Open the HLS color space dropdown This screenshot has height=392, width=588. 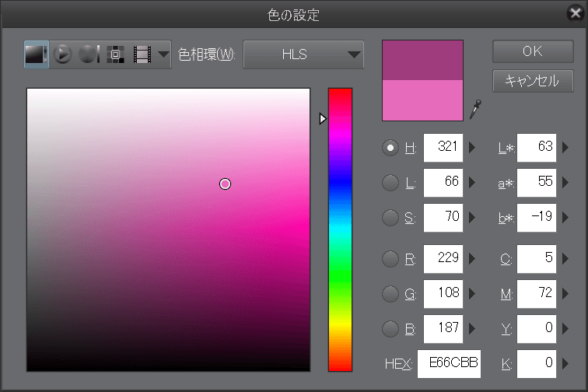click(304, 54)
